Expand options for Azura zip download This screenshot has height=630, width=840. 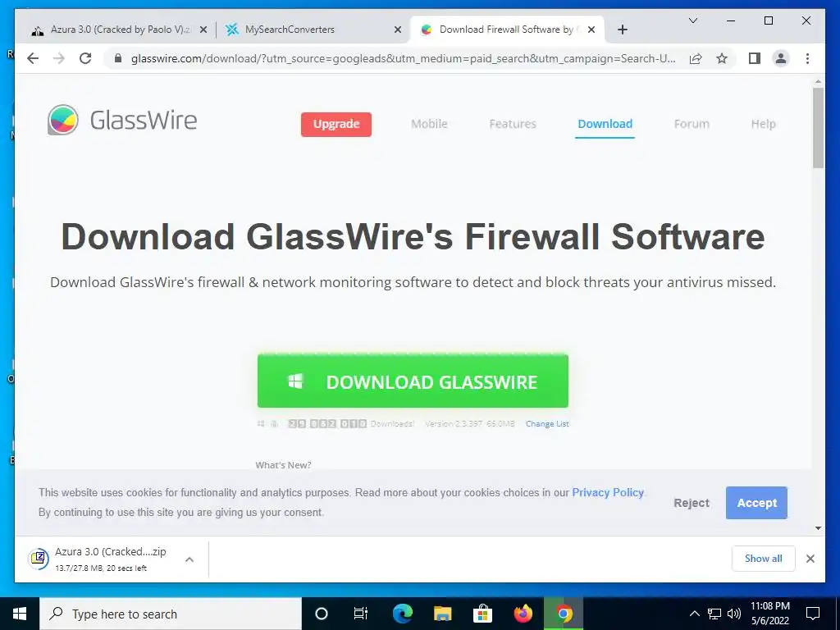[189, 559]
